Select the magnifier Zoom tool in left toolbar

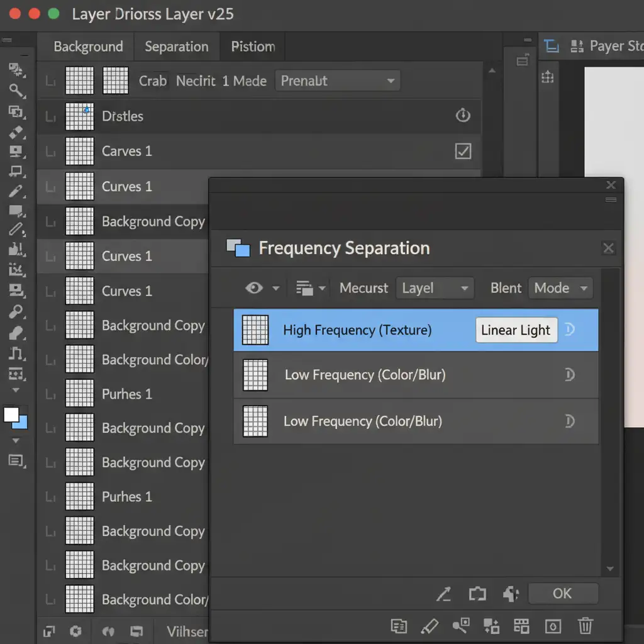tap(16, 91)
